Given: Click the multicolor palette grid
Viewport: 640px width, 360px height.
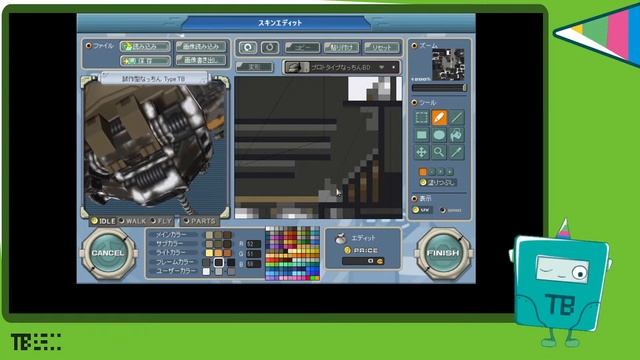Looking at the screenshot, I should [293, 254].
